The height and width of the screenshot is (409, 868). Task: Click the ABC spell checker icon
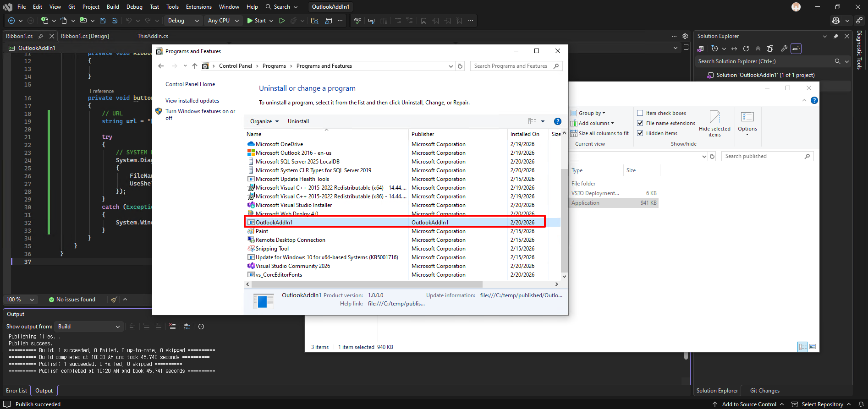point(357,21)
